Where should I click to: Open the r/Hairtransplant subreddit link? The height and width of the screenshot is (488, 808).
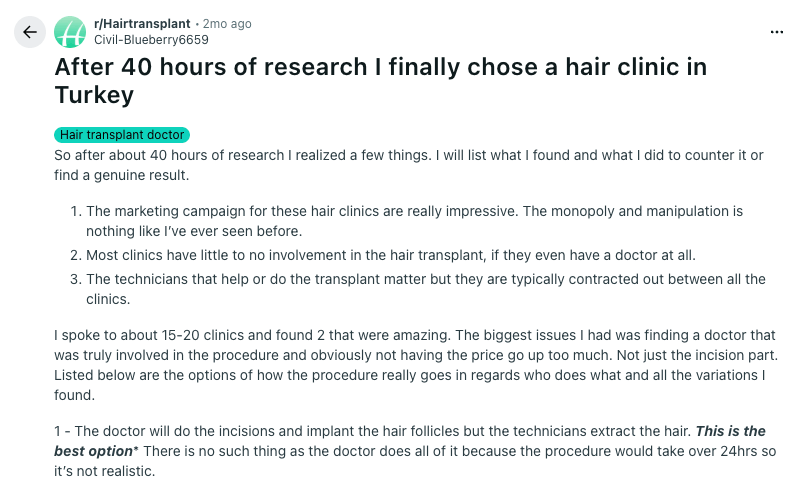pyautogui.click(x=142, y=24)
